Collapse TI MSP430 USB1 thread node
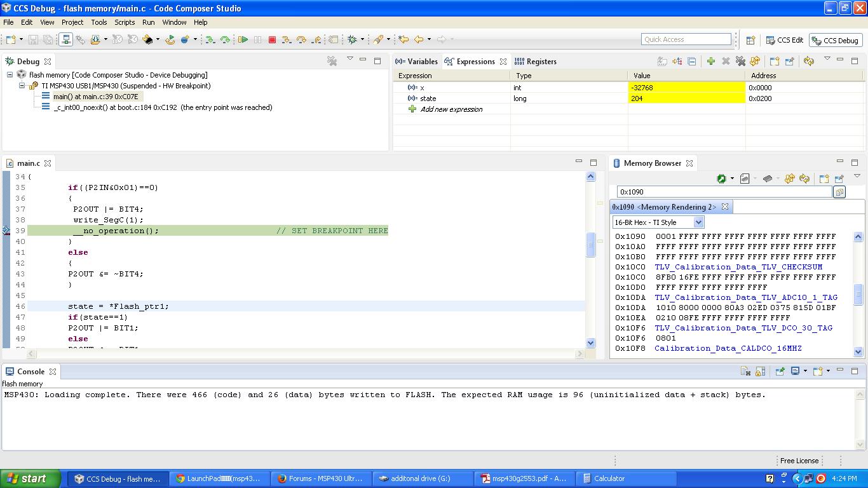868x488 pixels. (x=22, y=86)
